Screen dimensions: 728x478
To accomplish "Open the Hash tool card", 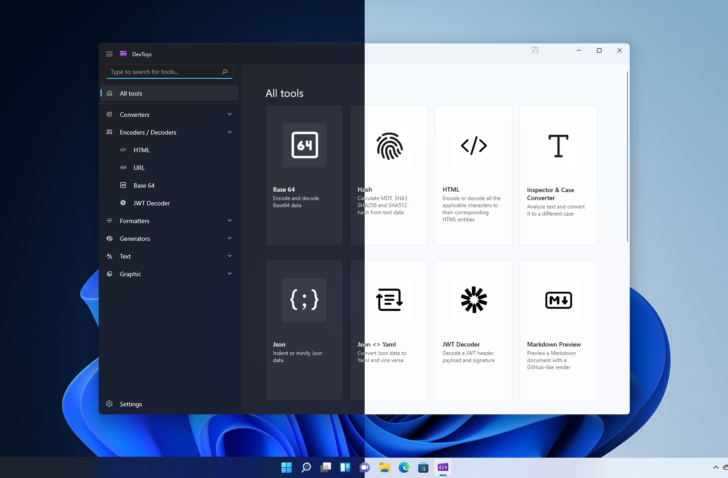I will [x=389, y=175].
